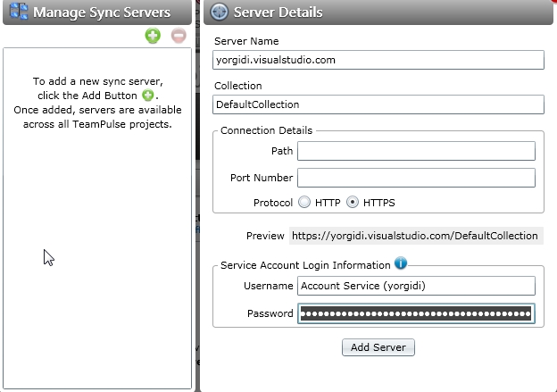Click the Preview URL text
The width and height of the screenshot is (557, 392).
(415, 236)
